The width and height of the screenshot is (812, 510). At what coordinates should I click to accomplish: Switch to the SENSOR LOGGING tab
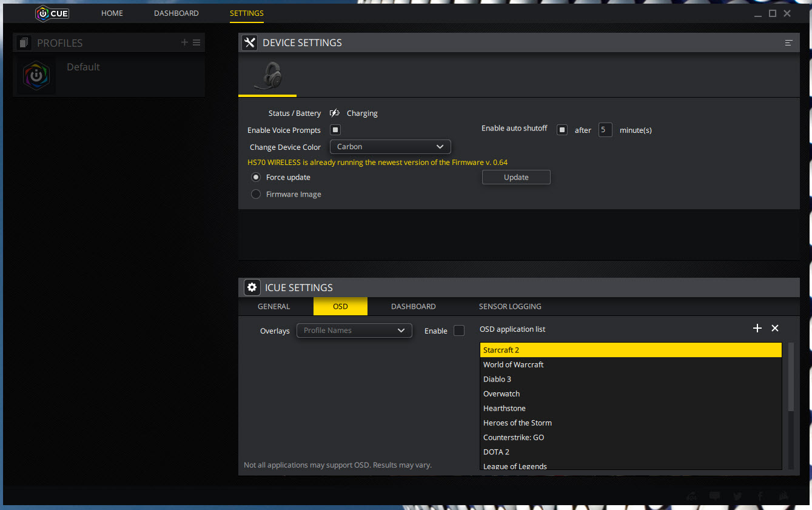[510, 306]
